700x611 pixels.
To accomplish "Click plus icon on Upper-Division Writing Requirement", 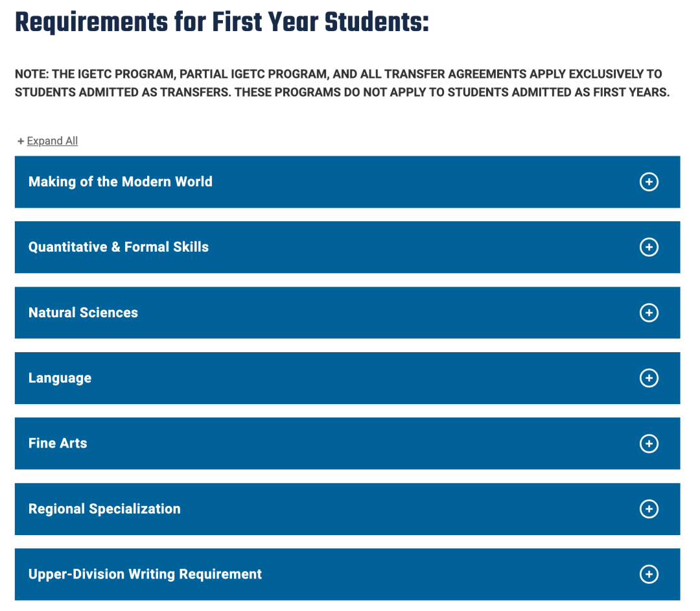I will pyautogui.click(x=649, y=574).
